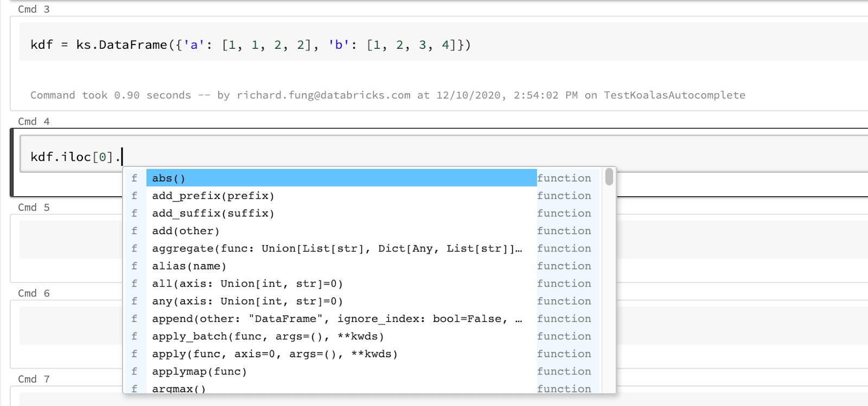Screen dimensions: 868x406
Task: Choose apply(func, axis=0, args=(), **kwds) completion
Action: pyautogui.click(x=275, y=354)
